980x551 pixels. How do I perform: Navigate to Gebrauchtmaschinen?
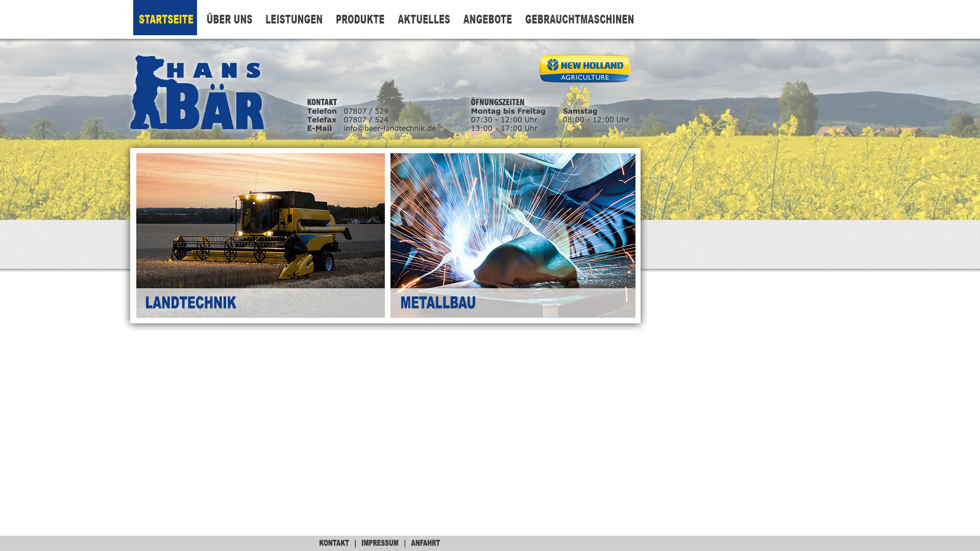pos(579,19)
